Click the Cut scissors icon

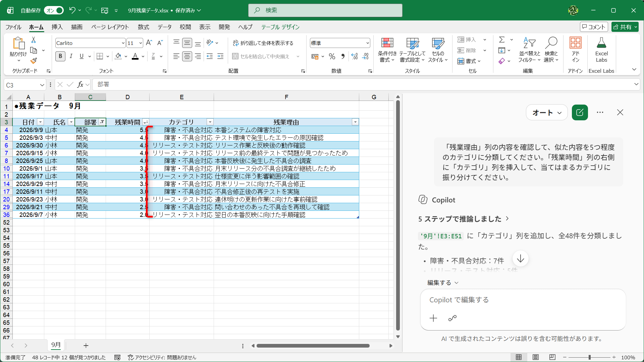(34, 40)
